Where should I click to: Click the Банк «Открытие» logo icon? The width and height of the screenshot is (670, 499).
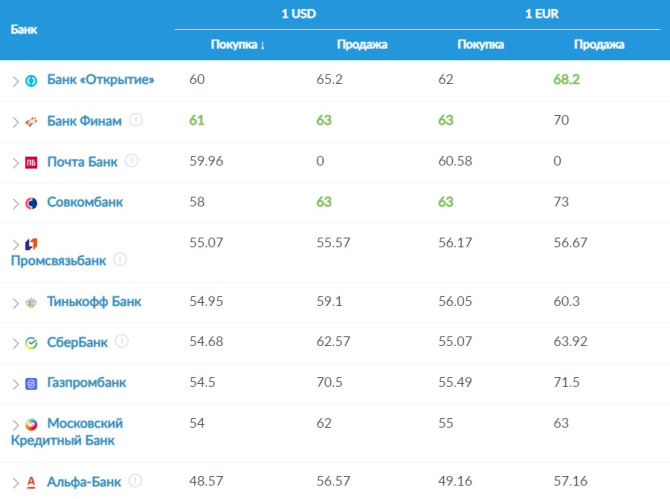point(31,81)
